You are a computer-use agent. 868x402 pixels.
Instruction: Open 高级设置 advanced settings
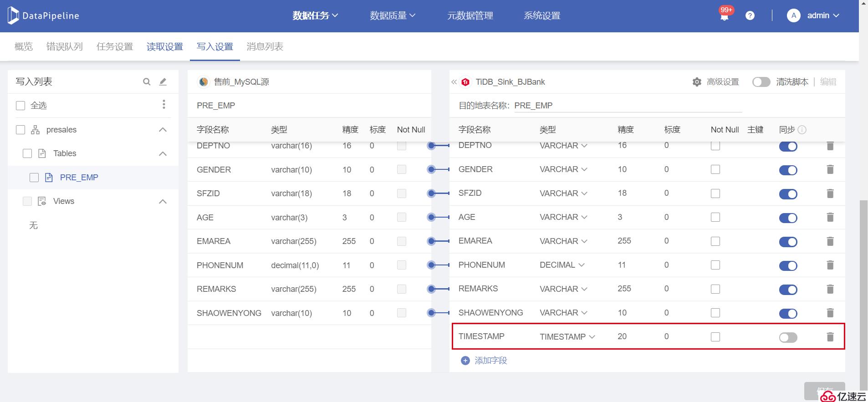723,82
